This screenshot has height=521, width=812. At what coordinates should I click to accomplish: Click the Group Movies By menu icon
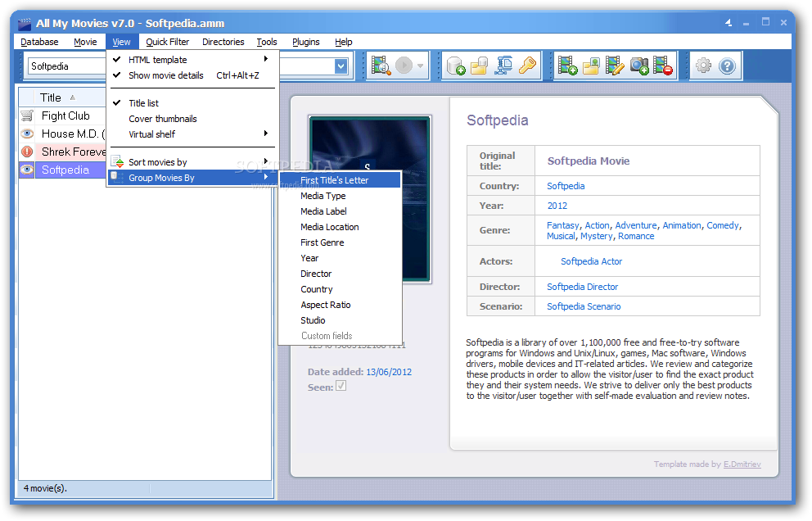coord(118,177)
